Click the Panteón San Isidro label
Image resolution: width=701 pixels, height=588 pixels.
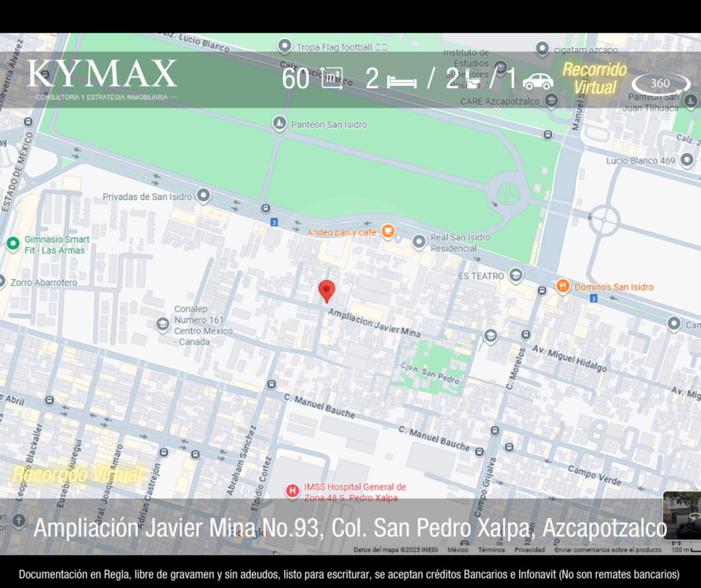click(x=329, y=124)
